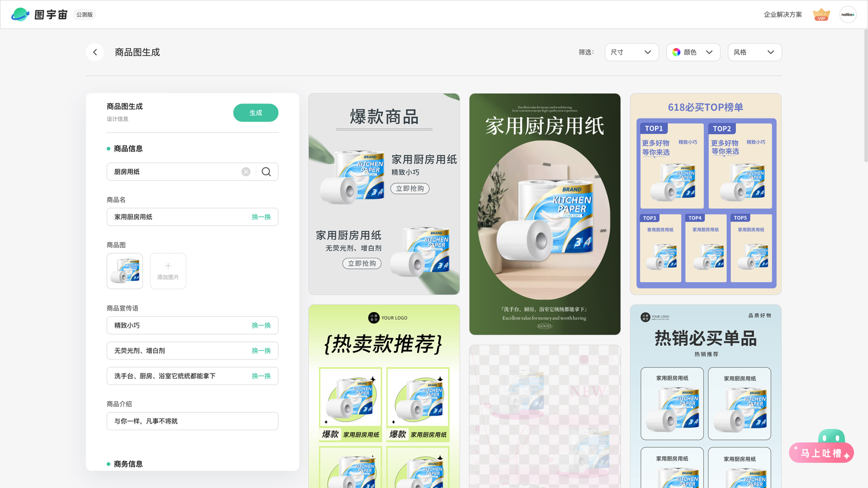Click the 商务信息 section heading
Viewport: 868px width, 488px height.
tap(128, 464)
